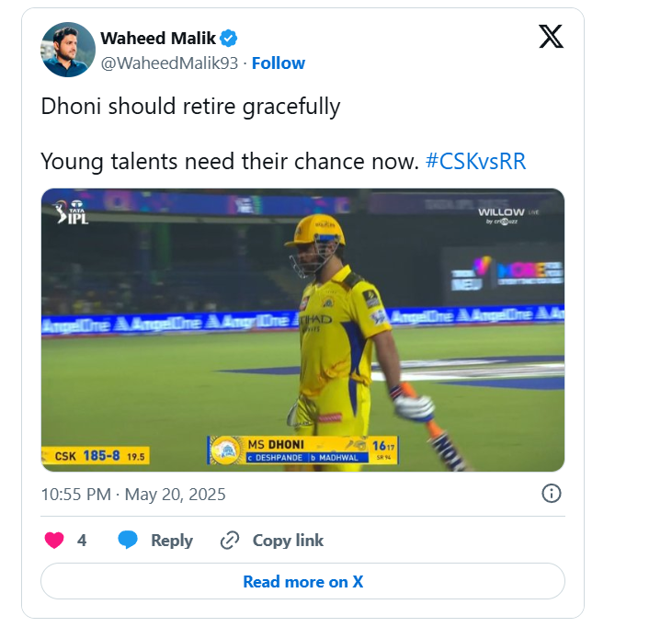The image size is (672, 627).
Task: Click the 'Young talents need their chance' text
Action: (x=229, y=162)
